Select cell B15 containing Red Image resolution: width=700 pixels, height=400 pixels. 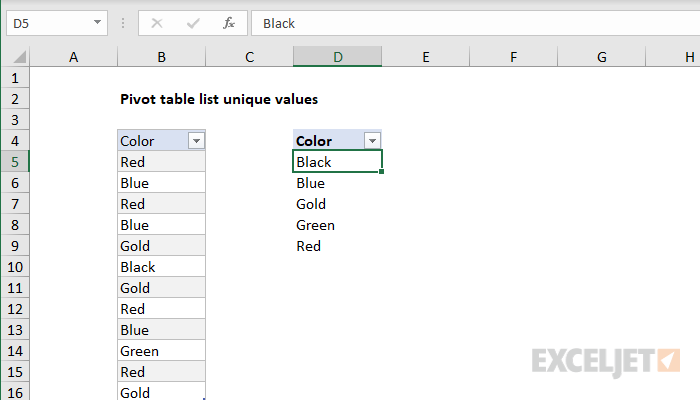pyautogui.click(x=162, y=372)
